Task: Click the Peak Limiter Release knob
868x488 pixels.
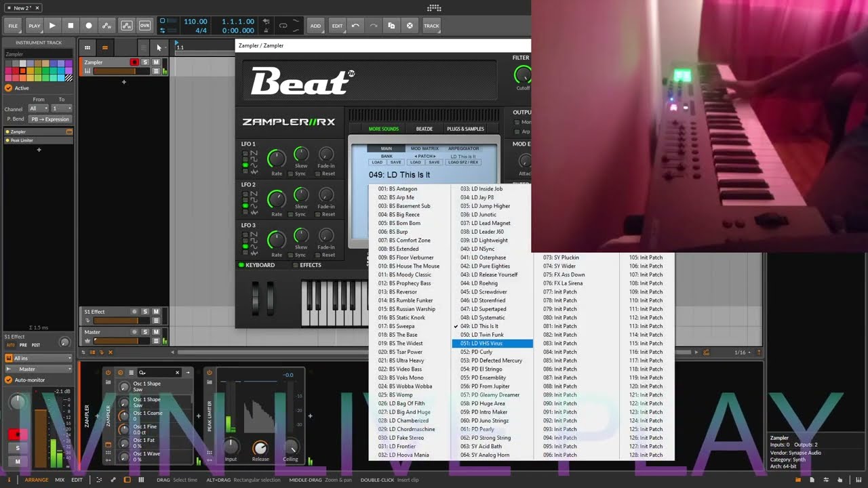Action: coord(260,447)
